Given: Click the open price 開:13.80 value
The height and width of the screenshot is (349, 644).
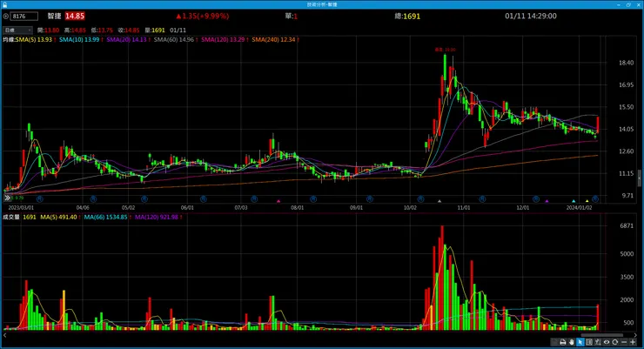Looking at the screenshot, I should pyautogui.click(x=48, y=30).
